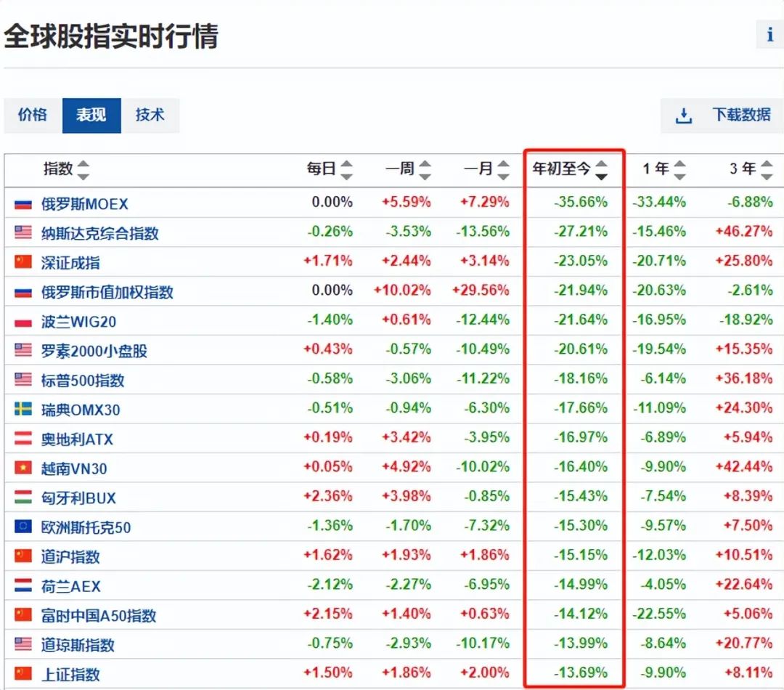Click the Russia flag next to 俄罗斯MOEX
784x690 pixels.
[x=23, y=203]
